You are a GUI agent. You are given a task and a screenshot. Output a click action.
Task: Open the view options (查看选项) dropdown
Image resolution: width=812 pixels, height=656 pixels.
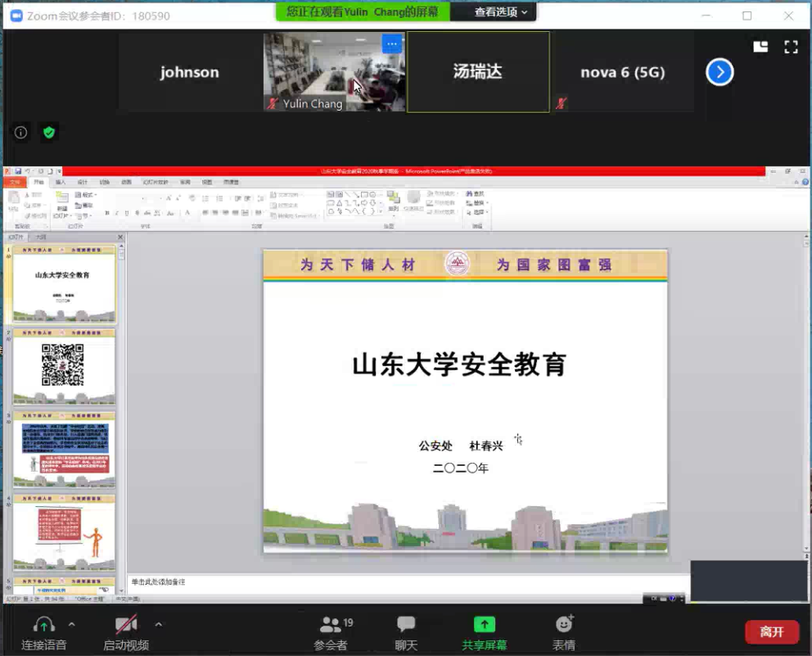pyautogui.click(x=506, y=11)
